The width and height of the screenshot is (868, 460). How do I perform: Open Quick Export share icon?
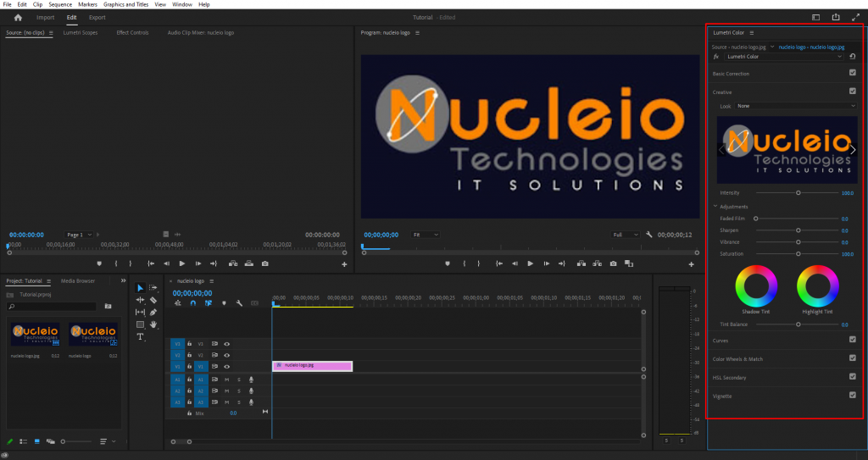click(x=836, y=18)
